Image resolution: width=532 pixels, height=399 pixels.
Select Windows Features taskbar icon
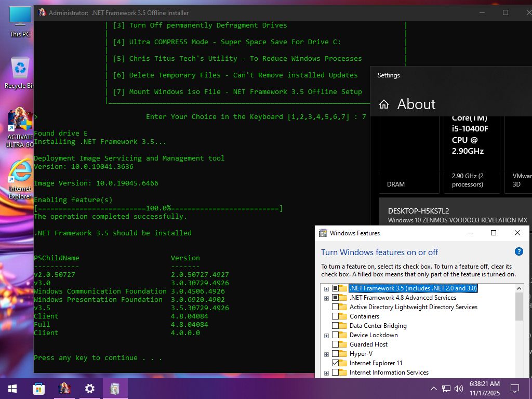(115, 389)
